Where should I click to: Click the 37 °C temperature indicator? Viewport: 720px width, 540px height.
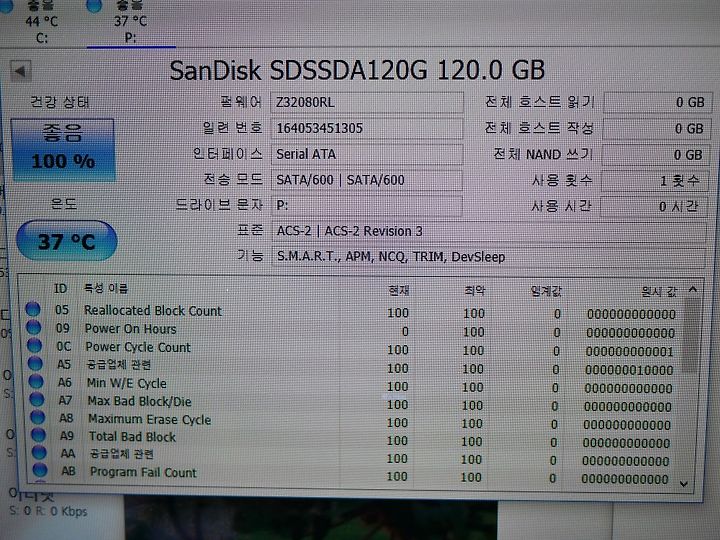coord(67,241)
